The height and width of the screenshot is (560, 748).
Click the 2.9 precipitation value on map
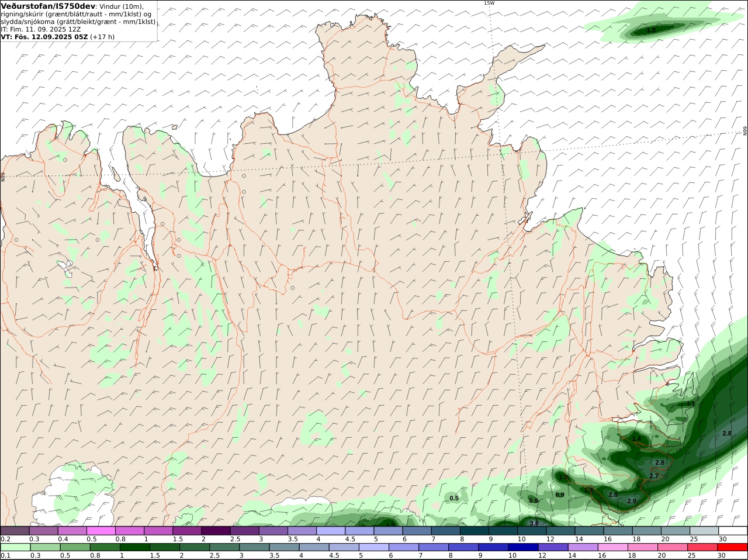coord(632,502)
